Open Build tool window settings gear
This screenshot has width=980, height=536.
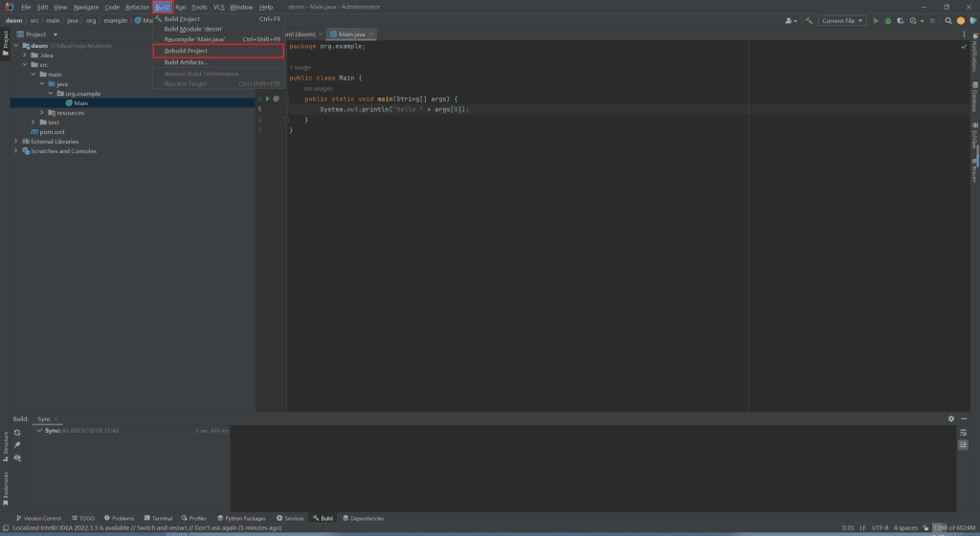[x=950, y=419]
